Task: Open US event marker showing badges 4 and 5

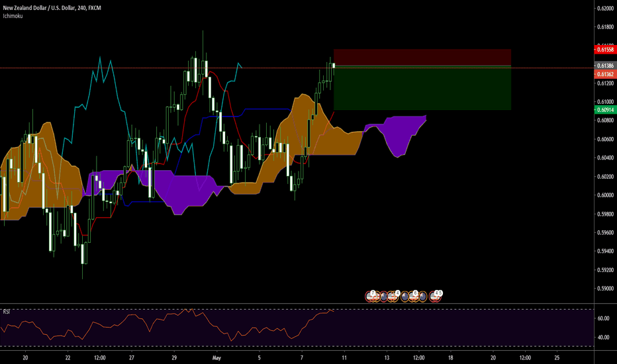Action: 435,296
